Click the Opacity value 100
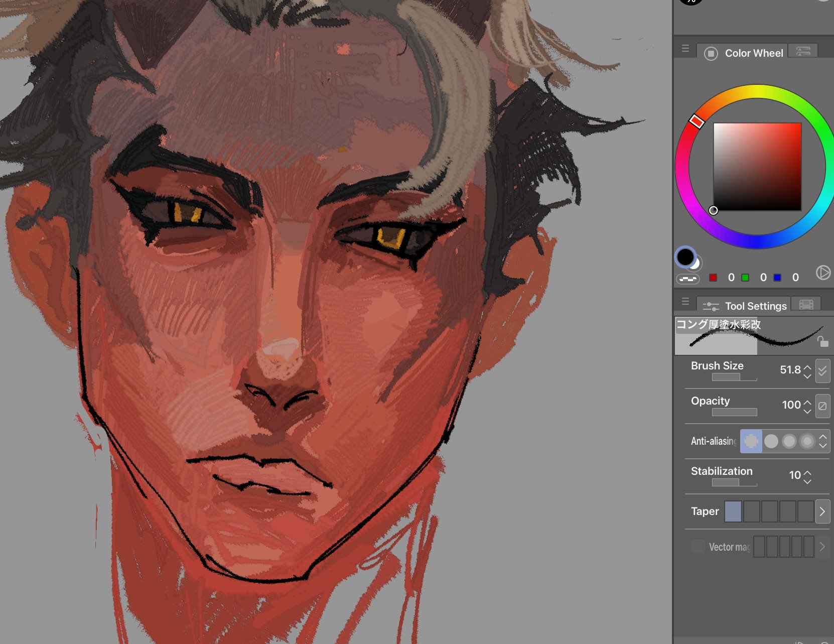 click(791, 405)
